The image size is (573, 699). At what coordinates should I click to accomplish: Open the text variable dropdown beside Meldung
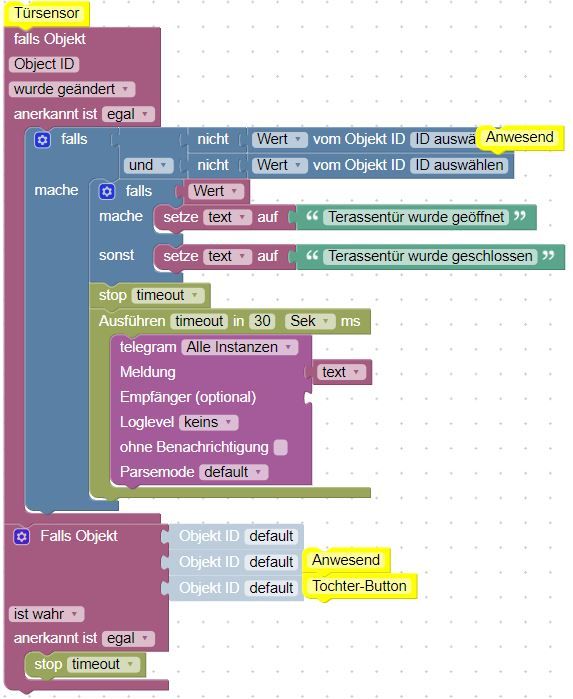pos(341,372)
